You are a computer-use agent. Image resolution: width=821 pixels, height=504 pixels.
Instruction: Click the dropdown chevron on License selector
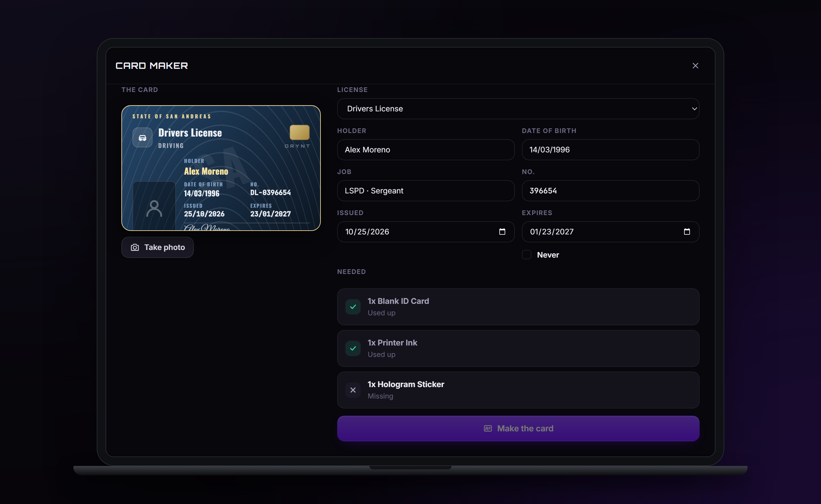click(x=694, y=109)
